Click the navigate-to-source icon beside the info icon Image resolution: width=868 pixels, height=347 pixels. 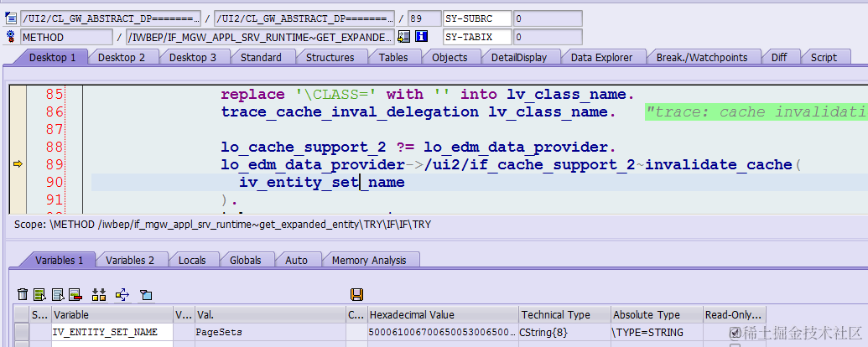pos(404,37)
